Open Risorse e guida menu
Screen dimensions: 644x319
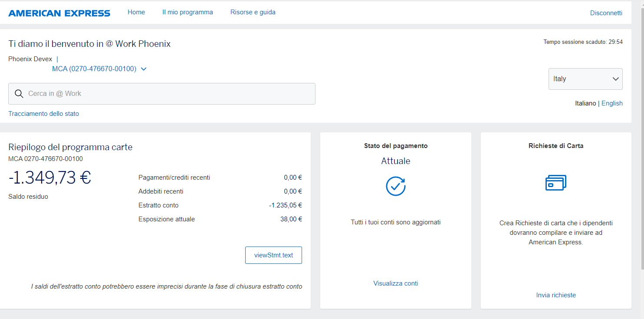pyautogui.click(x=253, y=12)
